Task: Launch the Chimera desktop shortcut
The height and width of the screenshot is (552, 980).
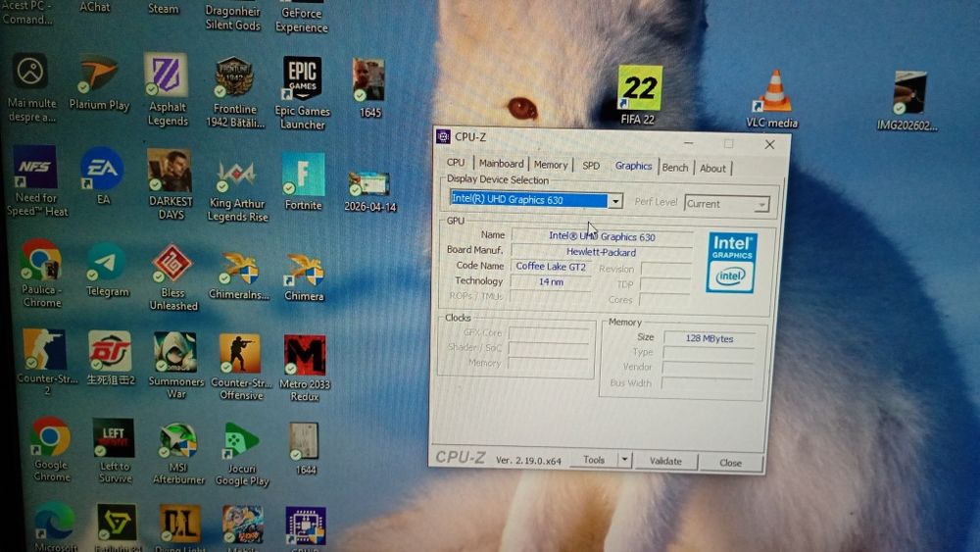Action: coord(305,276)
